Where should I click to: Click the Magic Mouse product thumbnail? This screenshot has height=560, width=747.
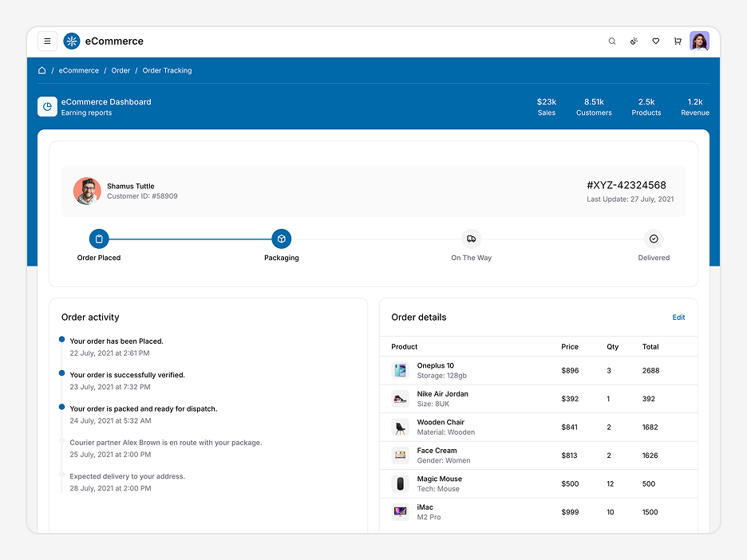coord(400,483)
